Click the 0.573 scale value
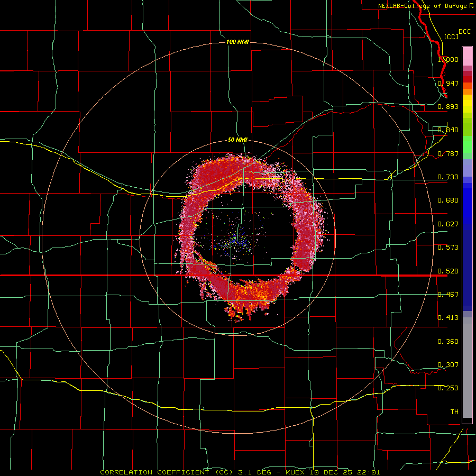This screenshot has height=476, width=476. (448, 248)
